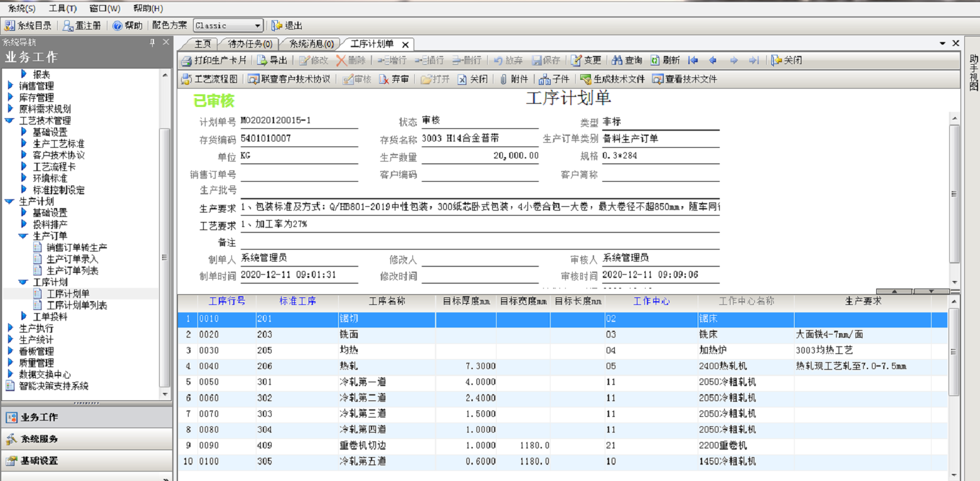
Task: Click the 弃审 un-approve icon
Action: click(383, 80)
